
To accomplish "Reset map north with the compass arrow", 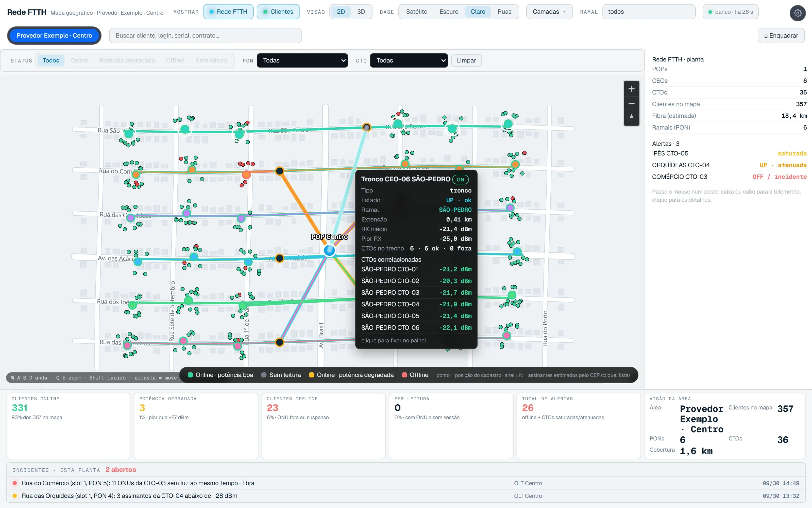I will click(631, 117).
